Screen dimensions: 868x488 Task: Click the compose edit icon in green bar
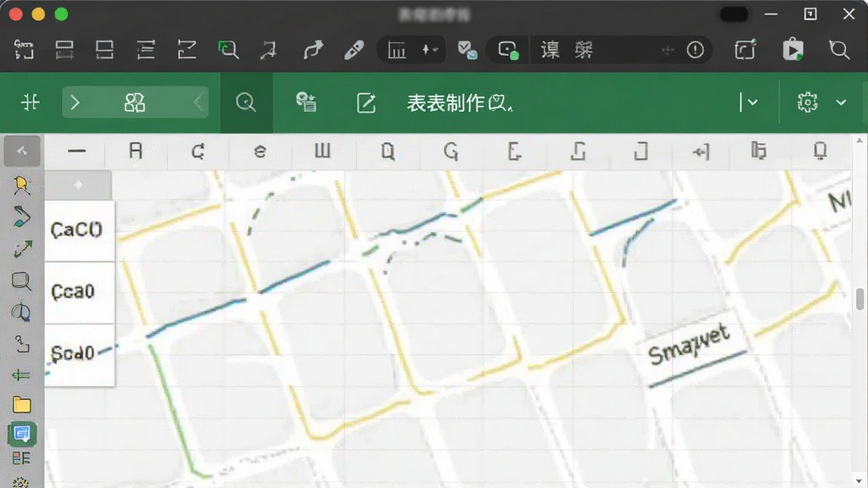click(x=366, y=103)
